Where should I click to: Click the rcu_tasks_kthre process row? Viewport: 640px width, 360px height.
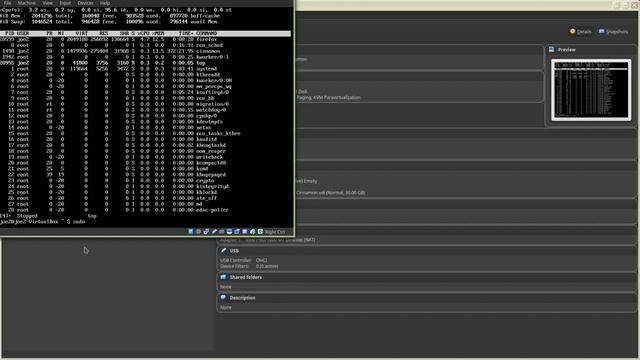point(145,133)
